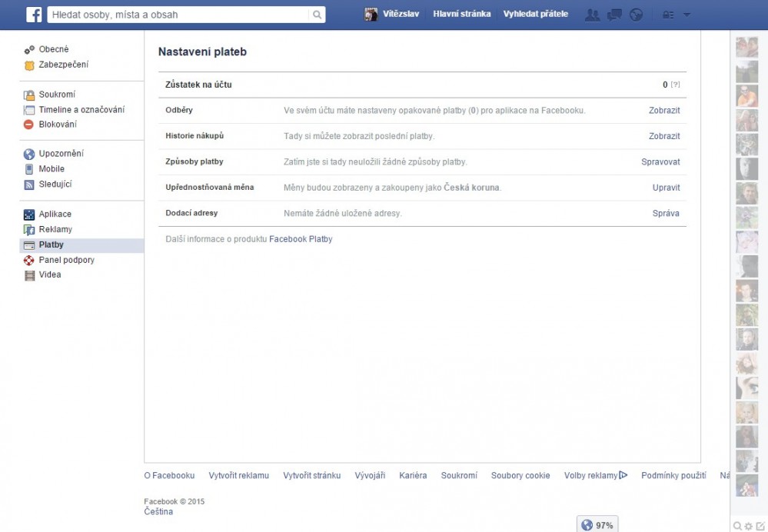The image size is (768, 532).
Task: Click the Facebook logo icon
Action: [34, 15]
